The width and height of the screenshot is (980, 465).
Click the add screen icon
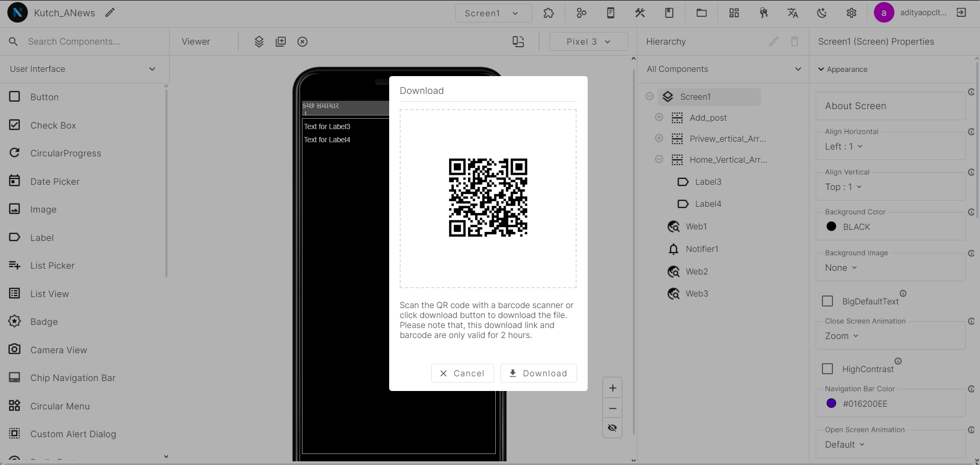(x=281, y=41)
